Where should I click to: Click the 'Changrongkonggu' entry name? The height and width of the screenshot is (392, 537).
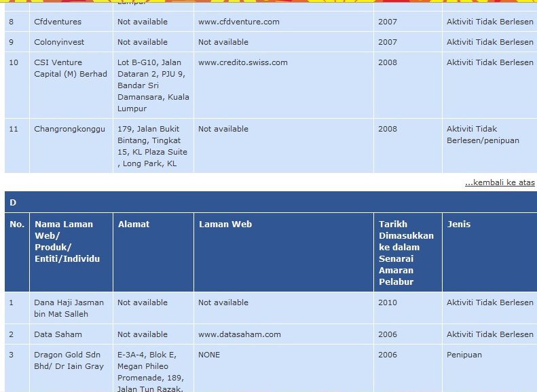pyautogui.click(x=69, y=130)
